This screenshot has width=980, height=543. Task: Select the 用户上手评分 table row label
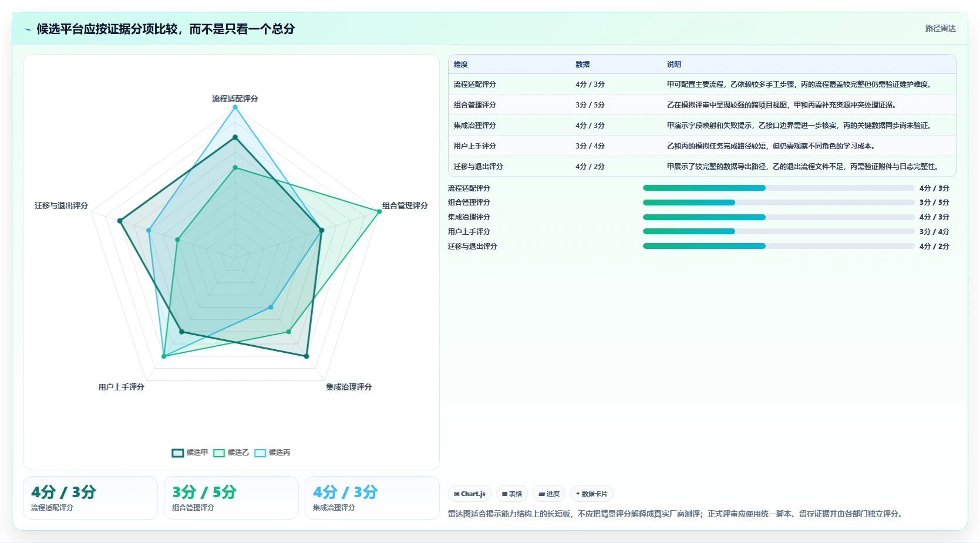[x=475, y=146]
